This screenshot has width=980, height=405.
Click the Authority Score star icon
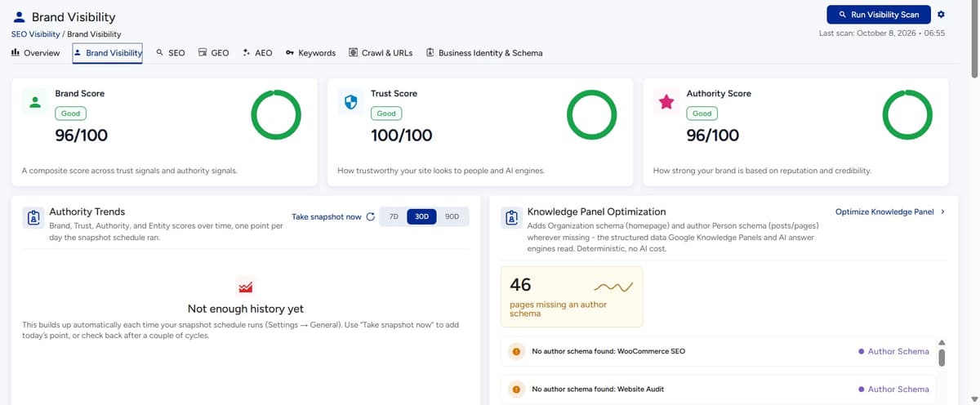[666, 102]
